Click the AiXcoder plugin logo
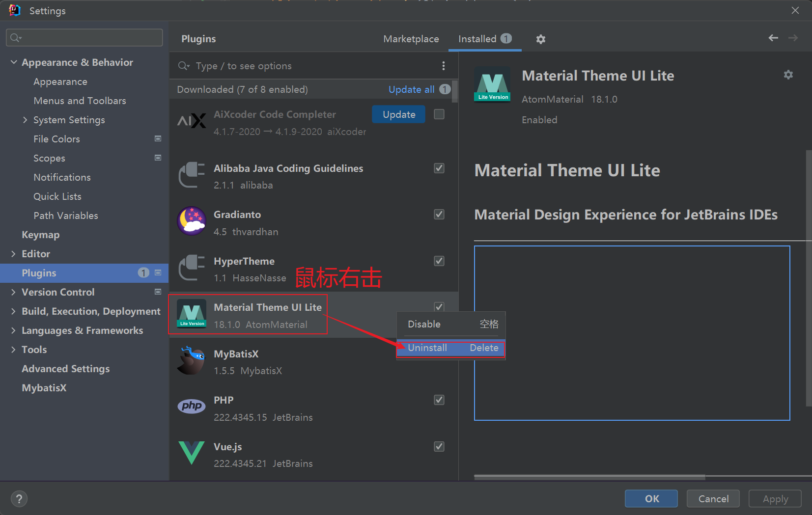The width and height of the screenshot is (812, 515). 192,120
